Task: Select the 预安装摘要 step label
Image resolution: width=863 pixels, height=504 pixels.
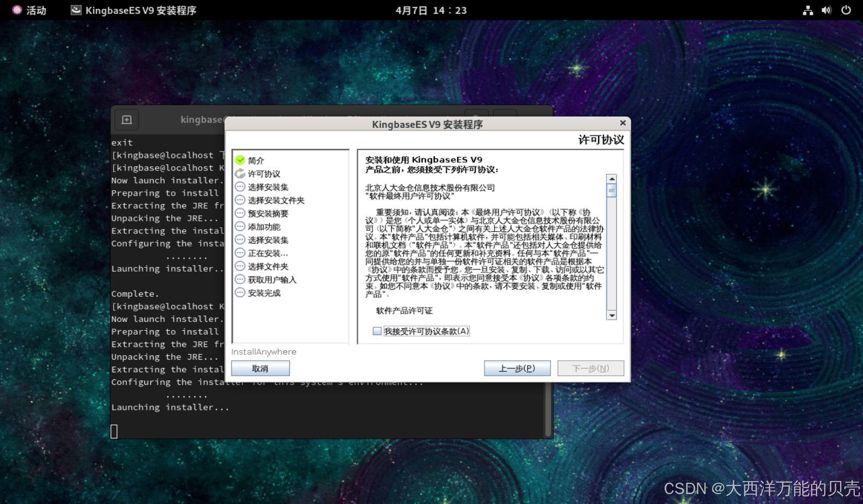Action: pos(268,214)
